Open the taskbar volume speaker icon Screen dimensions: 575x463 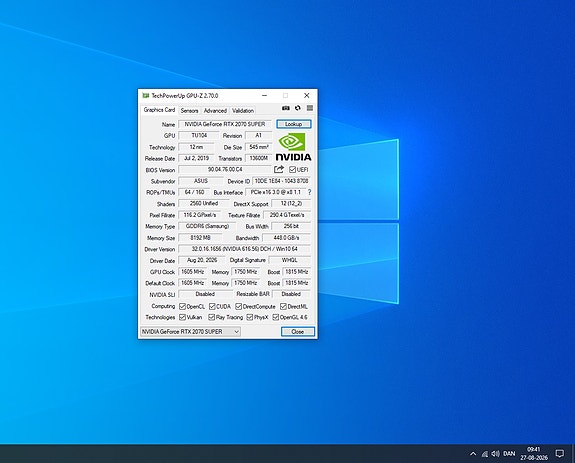[495, 454]
